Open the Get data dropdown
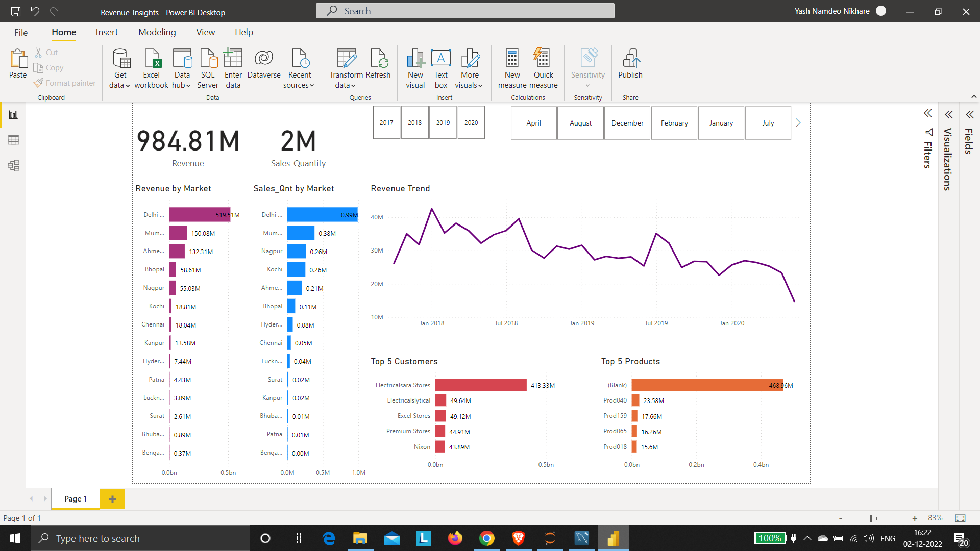The height and width of the screenshot is (551, 980). [x=120, y=67]
